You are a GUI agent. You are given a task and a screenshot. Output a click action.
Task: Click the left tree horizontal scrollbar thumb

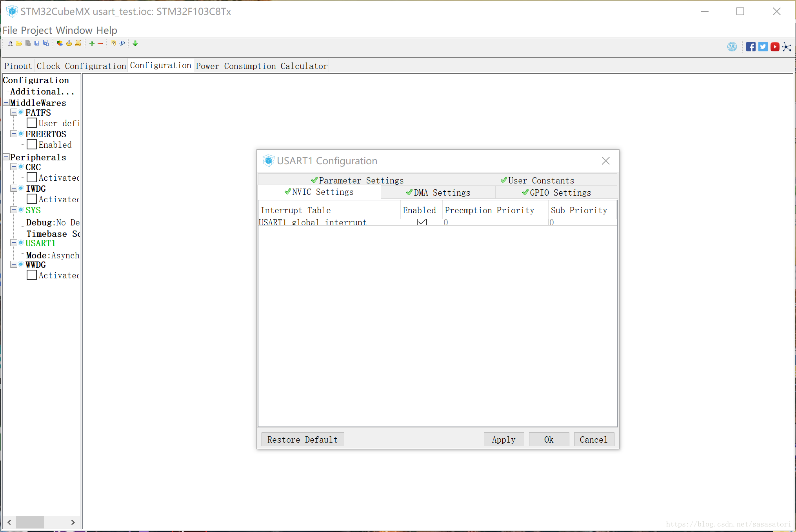30,522
